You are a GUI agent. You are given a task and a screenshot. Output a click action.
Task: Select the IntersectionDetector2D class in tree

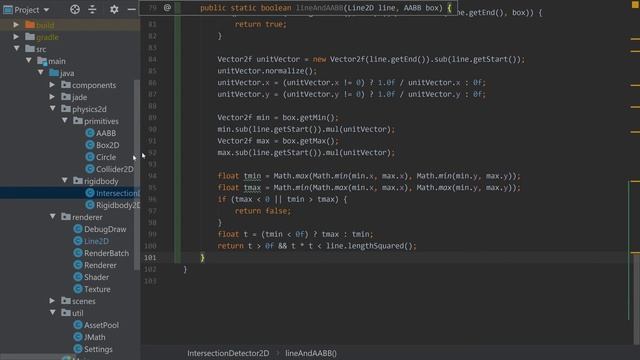tap(118, 193)
